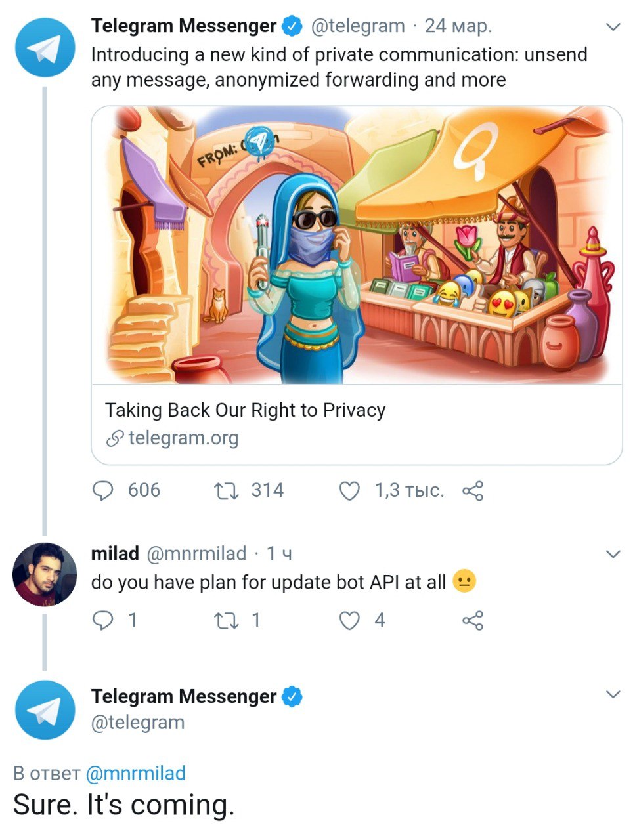Image resolution: width=635 pixels, height=840 pixels.
Task: Retweet the Telegram privacy announcement tweet
Action: 227,491
